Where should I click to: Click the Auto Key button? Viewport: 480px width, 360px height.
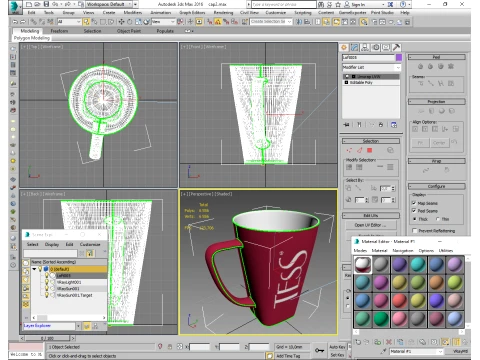pos(337,347)
